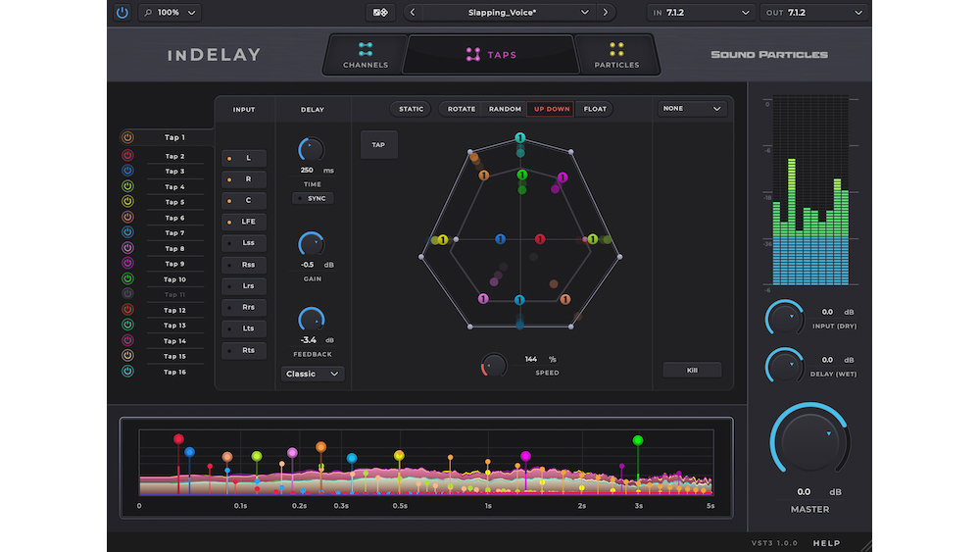Enable delay time Sync
Viewport: 980px width, 552px height.
coord(313,198)
